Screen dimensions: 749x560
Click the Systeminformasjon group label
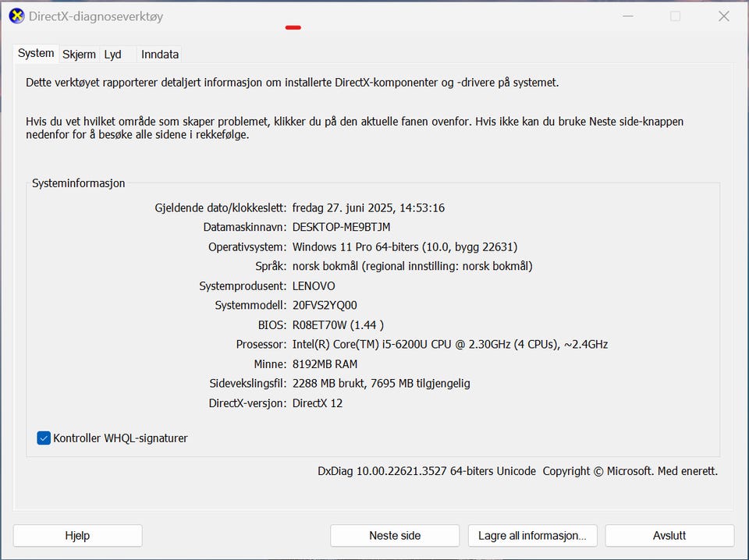click(x=78, y=183)
